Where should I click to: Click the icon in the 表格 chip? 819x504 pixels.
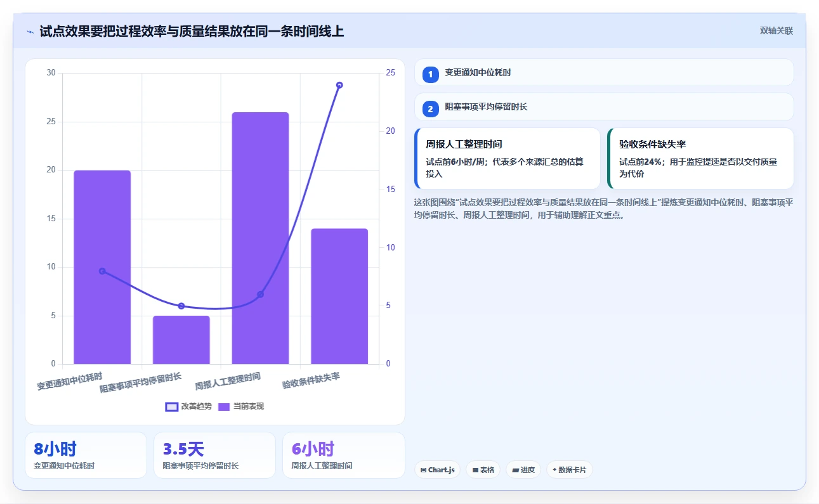pyautogui.click(x=475, y=470)
